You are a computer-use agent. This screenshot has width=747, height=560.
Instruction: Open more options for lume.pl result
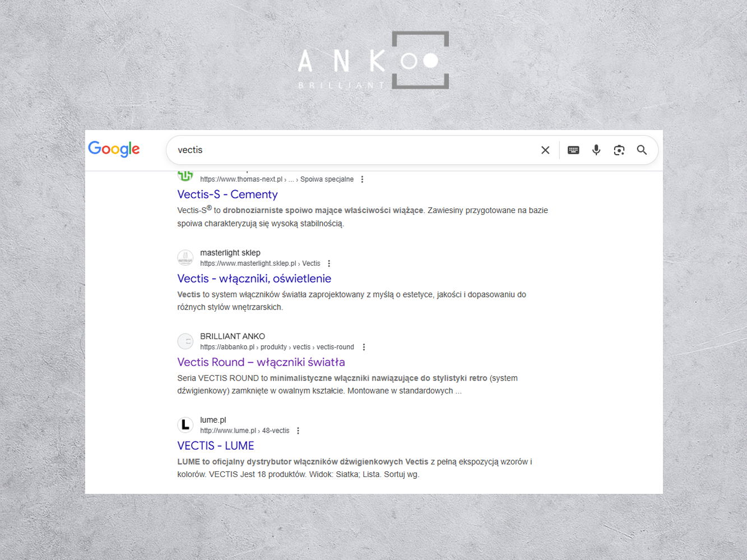(x=298, y=431)
